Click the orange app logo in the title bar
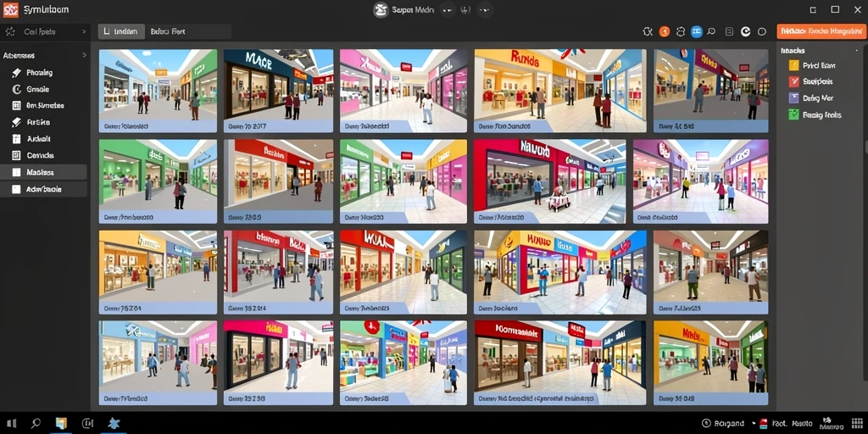 click(x=10, y=9)
